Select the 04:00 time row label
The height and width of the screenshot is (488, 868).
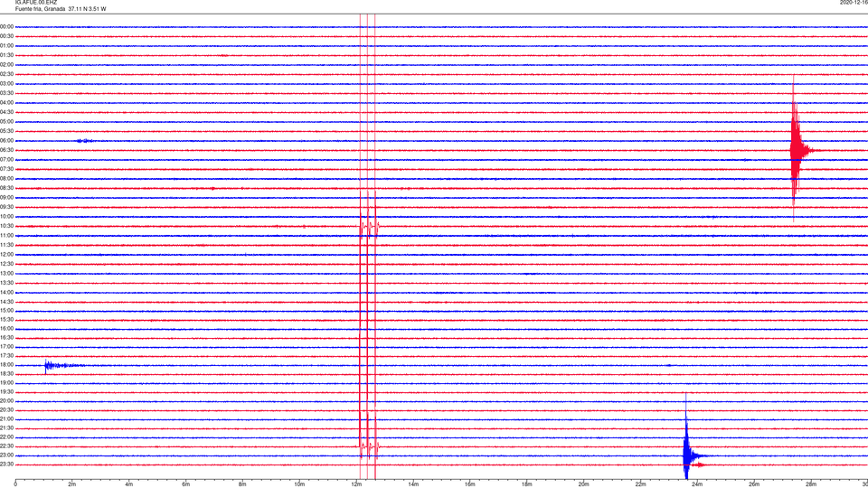(6, 102)
